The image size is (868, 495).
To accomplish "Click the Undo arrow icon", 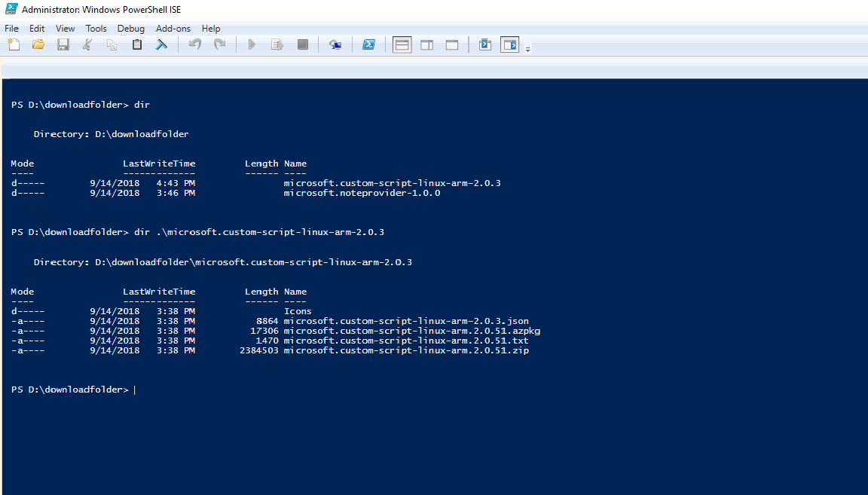I will pyautogui.click(x=195, y=45).
